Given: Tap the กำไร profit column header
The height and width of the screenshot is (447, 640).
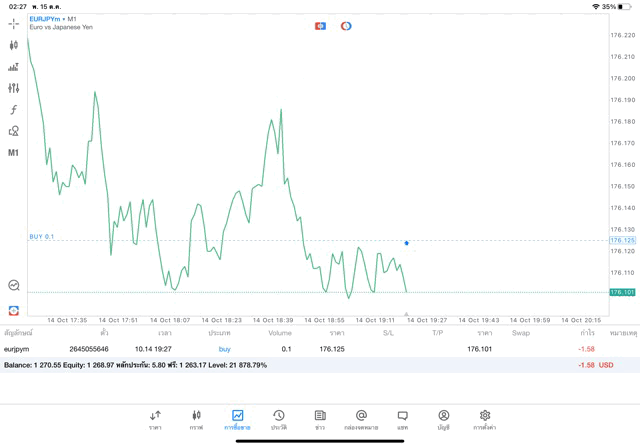Looking at the screenshot, I should (587, 333).
